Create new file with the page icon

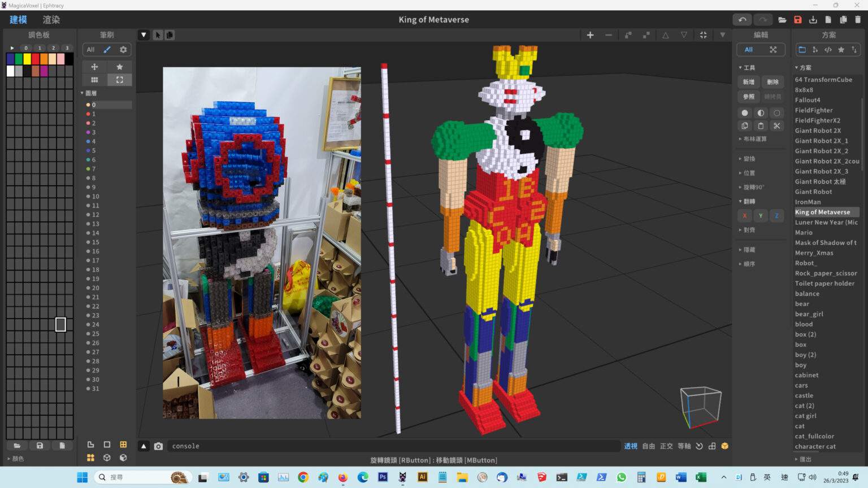pyautogui.click(x=828, y=20)
